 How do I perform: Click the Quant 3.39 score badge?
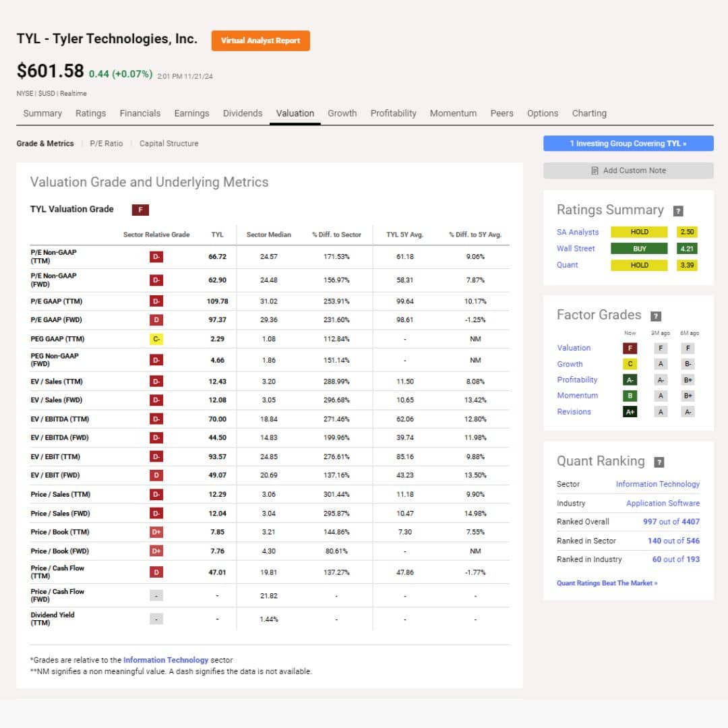[x=687, y=266]
